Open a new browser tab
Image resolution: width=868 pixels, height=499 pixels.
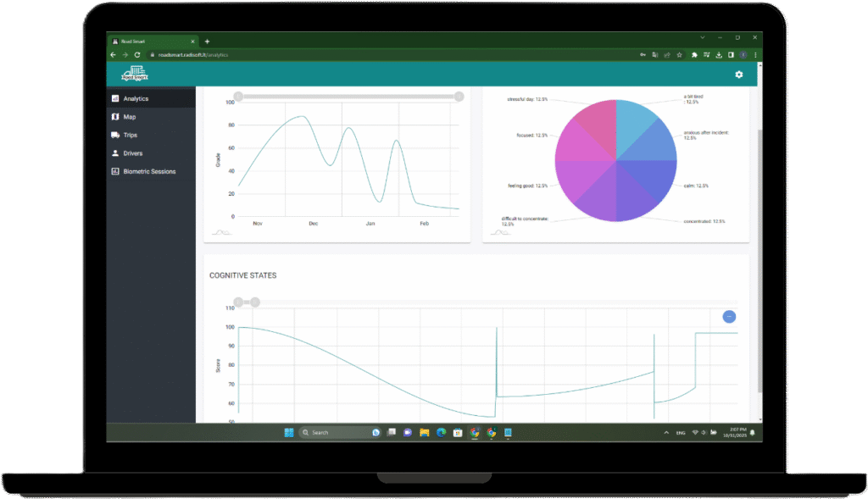click(207, 41)
